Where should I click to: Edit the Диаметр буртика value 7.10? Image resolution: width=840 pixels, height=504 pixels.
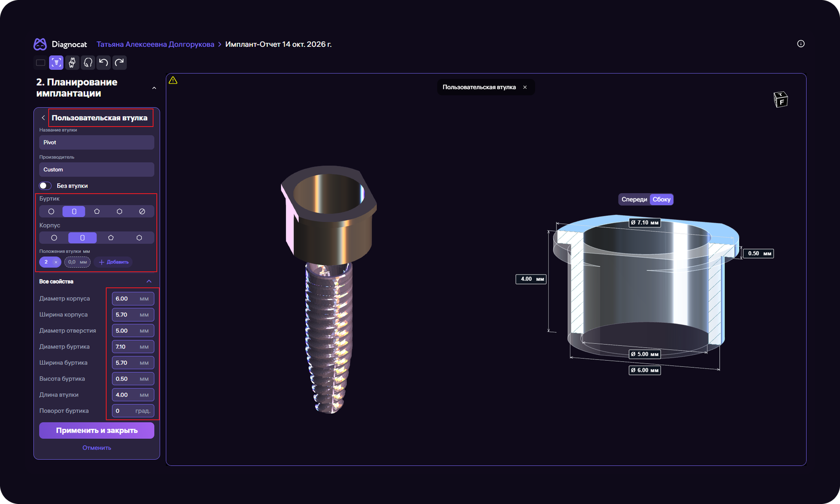[x=133, y=347]
